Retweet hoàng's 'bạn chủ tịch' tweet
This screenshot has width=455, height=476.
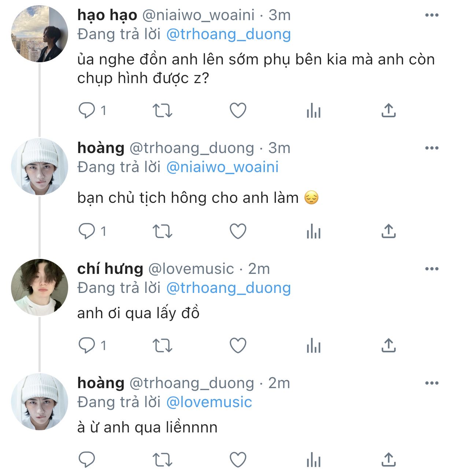click(162, 231)
